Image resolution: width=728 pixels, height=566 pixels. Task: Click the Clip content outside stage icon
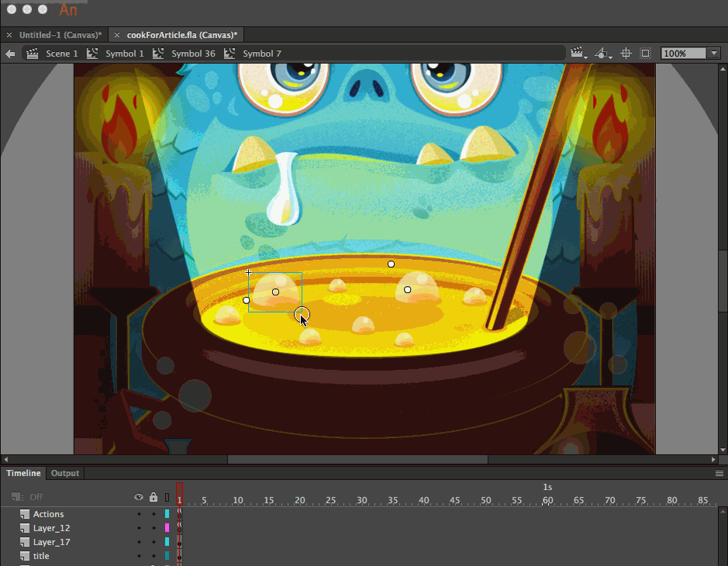coord(645,53)
